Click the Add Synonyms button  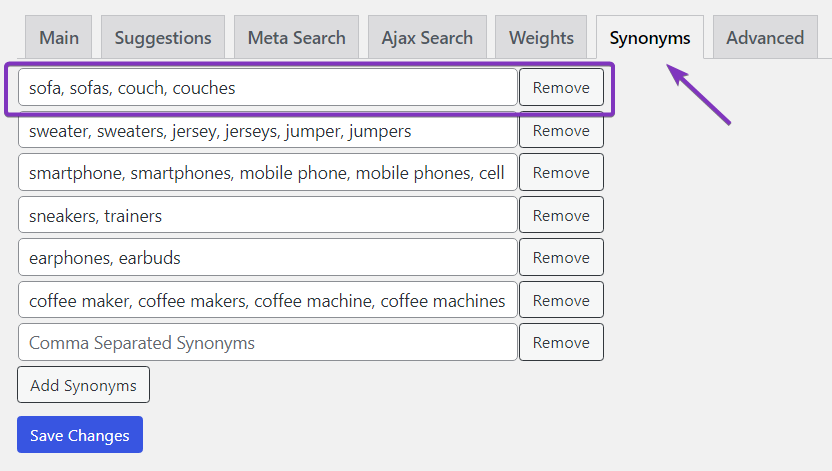tap(83, 385)
